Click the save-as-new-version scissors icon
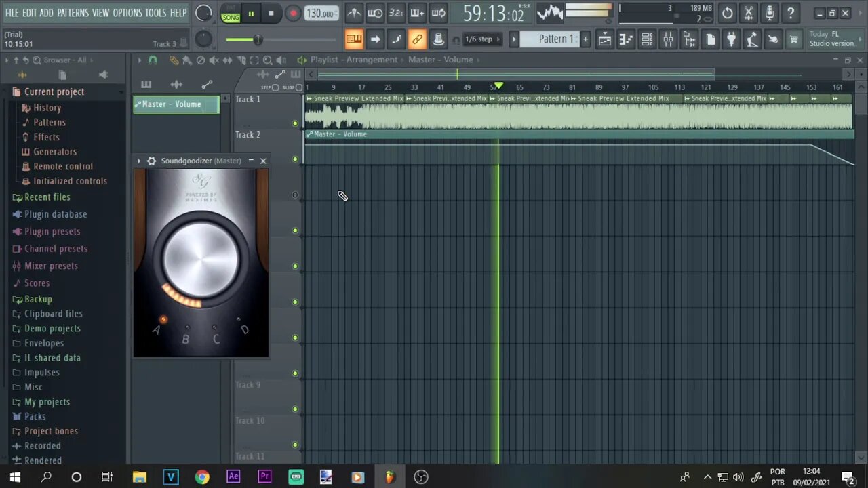The image size is (868, 488). coord(749,13)
